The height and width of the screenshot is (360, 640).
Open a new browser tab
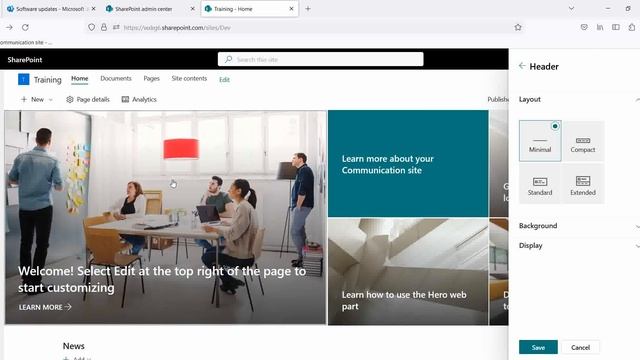click(308, 9)
